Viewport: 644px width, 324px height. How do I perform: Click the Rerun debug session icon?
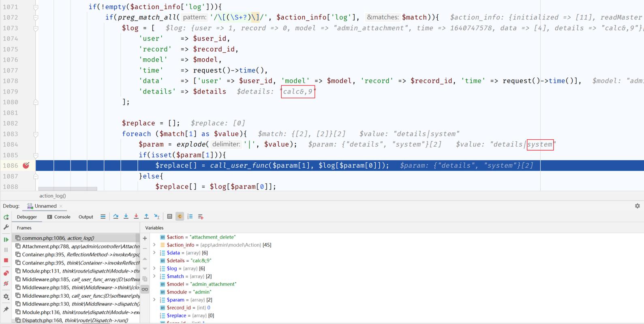pyautogui.click(x=6, y=217)
